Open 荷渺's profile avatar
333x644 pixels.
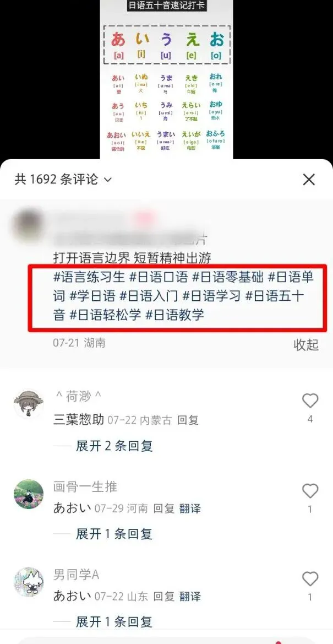pyautogui.click(x=28, y=403)
